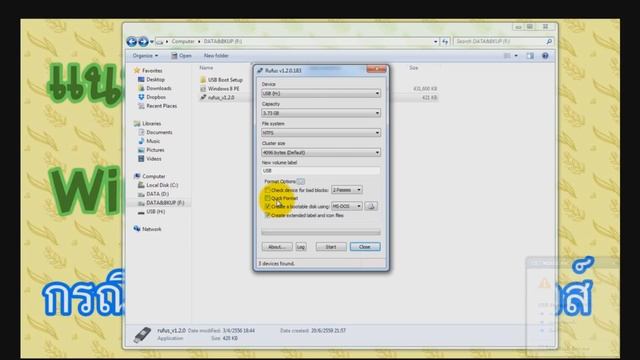The width and height of the screenshot is (640, 360).
Task: Toggle Create extended label and icon files
Action: point(267,215)
